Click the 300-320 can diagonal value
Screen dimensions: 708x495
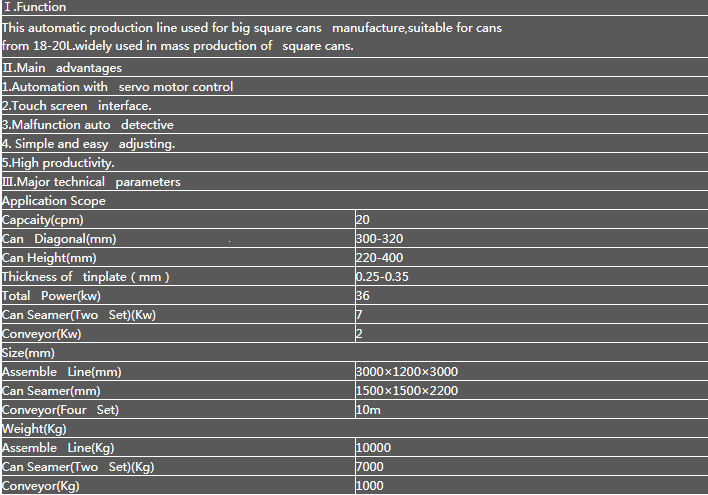click(x=379, y=238)
